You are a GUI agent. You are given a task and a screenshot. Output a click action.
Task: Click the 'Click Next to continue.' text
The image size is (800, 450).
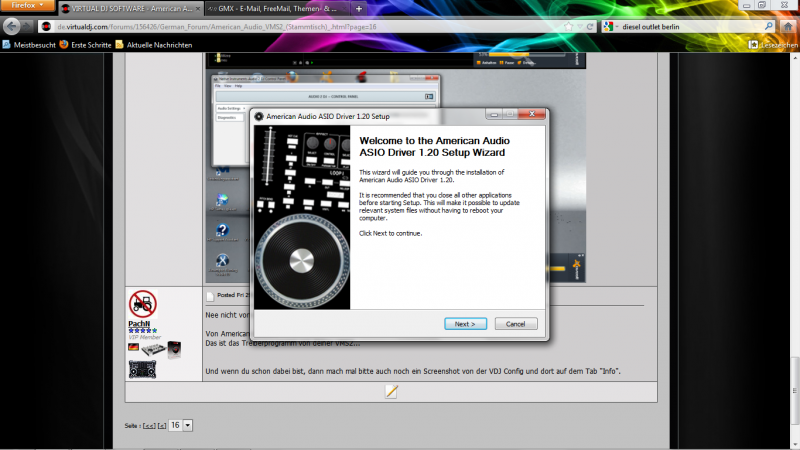[x=390, y=233]
